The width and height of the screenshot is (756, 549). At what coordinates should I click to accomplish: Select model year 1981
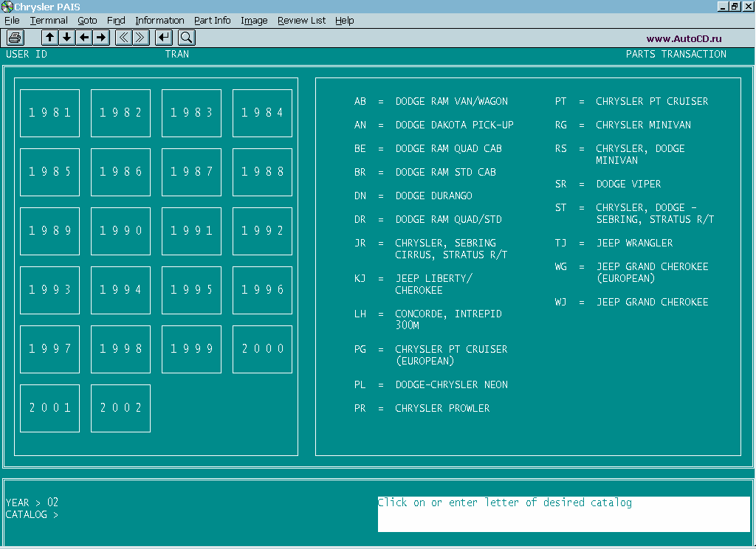tap(49, 113)
